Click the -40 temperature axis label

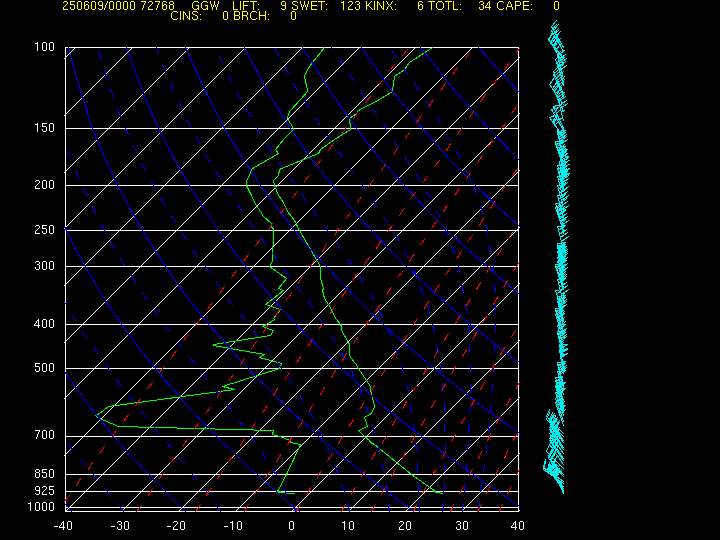point(63,526)
